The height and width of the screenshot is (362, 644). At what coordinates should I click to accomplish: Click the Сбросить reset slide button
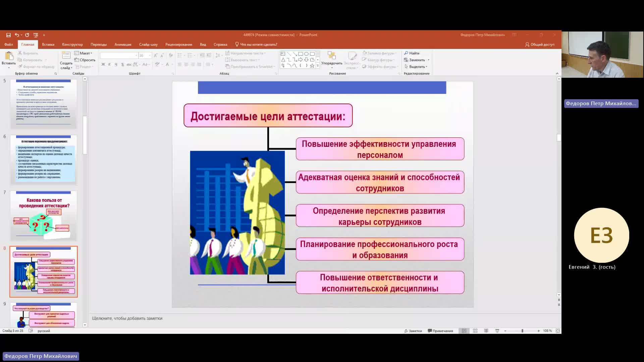(x=85, y=60)
